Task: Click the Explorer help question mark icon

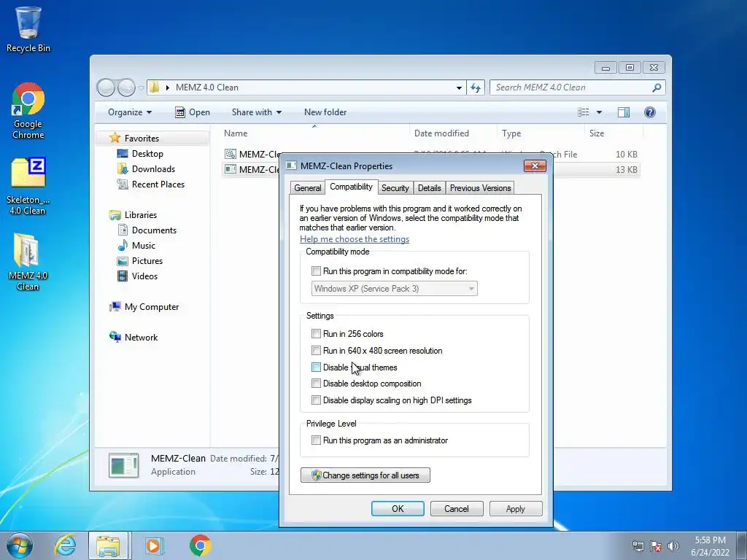Action: click(650, 112)
